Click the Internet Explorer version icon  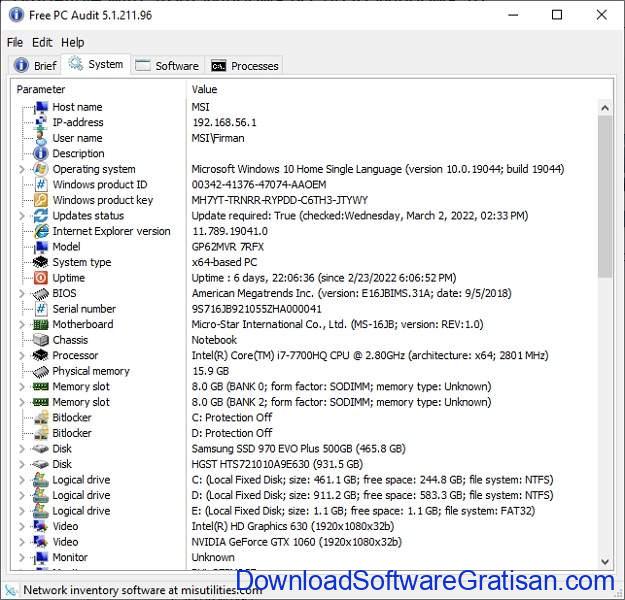tap(41, 232)
